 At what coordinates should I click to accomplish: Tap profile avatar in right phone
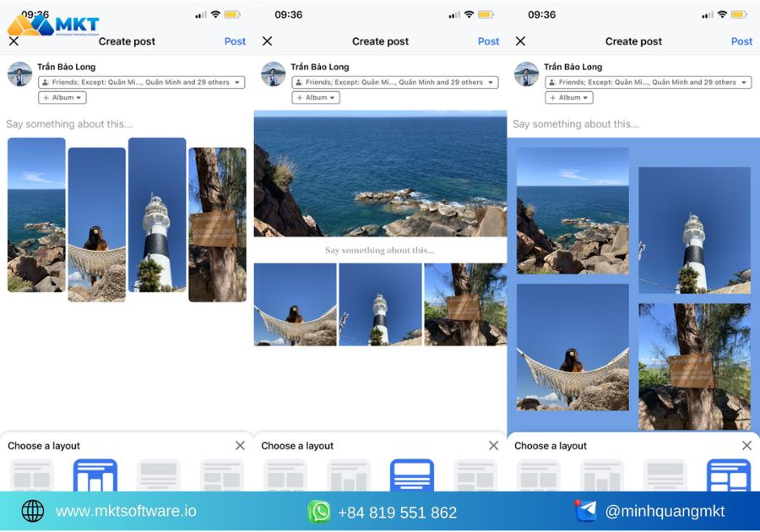[526, 74]
